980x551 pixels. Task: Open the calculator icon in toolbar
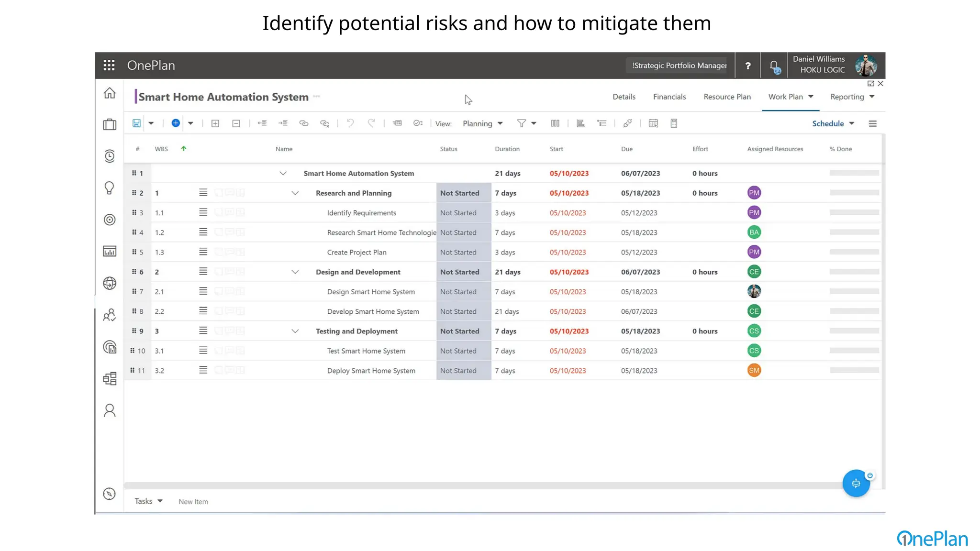[674, 123]
